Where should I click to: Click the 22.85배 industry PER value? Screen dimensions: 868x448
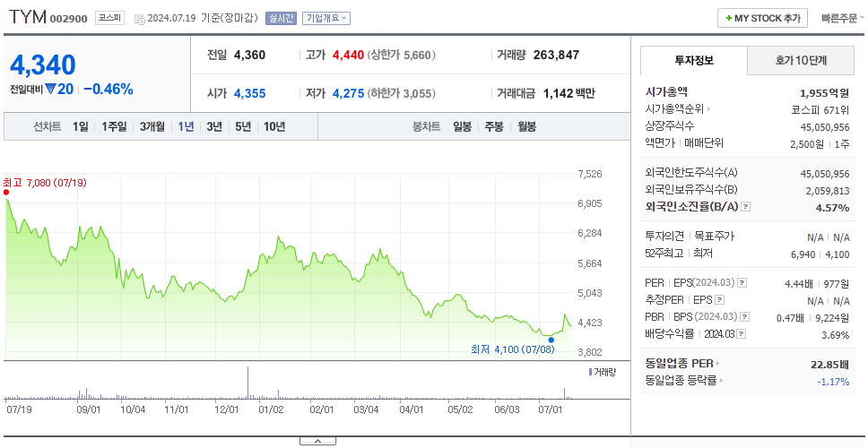click(x=829, y=365)
